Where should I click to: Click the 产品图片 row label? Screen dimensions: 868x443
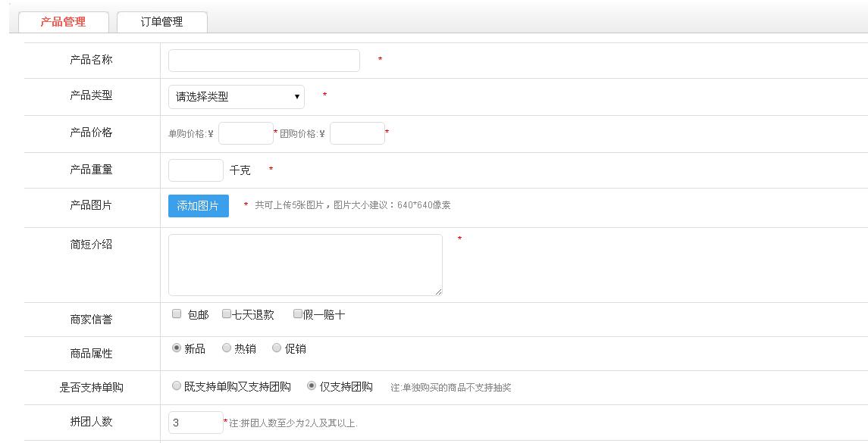click(91, 205)
